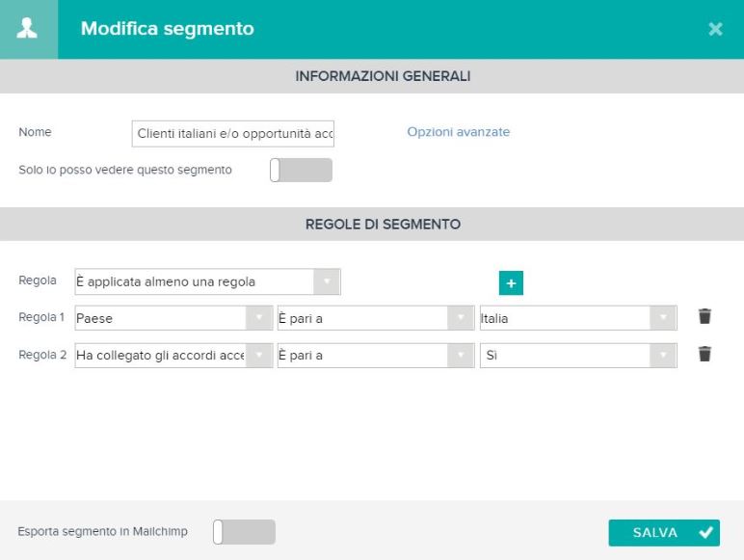Viewport: 744px width, 560px height.
Task: Close the Modifica segmento dialog
Action: pos(715,29)
